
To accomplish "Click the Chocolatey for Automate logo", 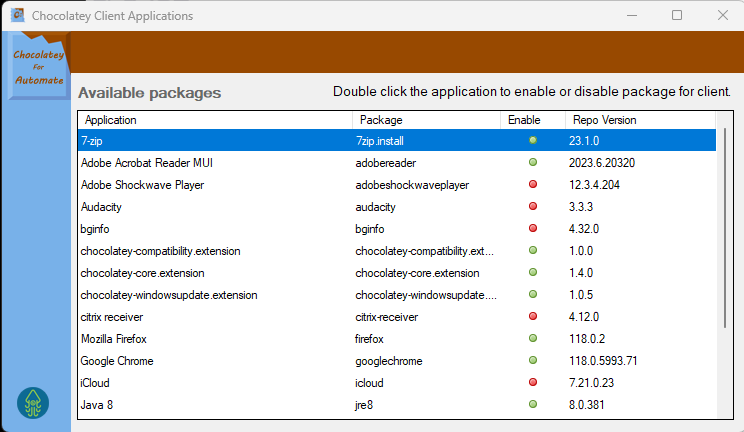I will point(38,66).
